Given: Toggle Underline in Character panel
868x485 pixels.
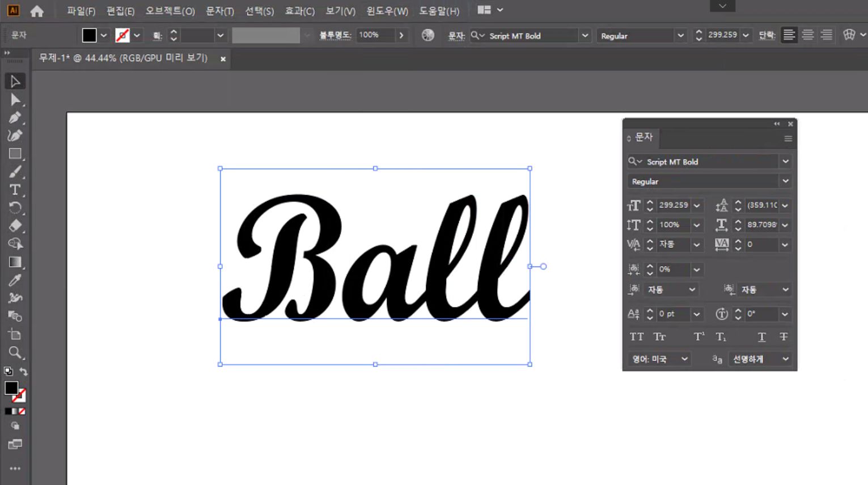Looking at the screenshot, I should 762,337.
